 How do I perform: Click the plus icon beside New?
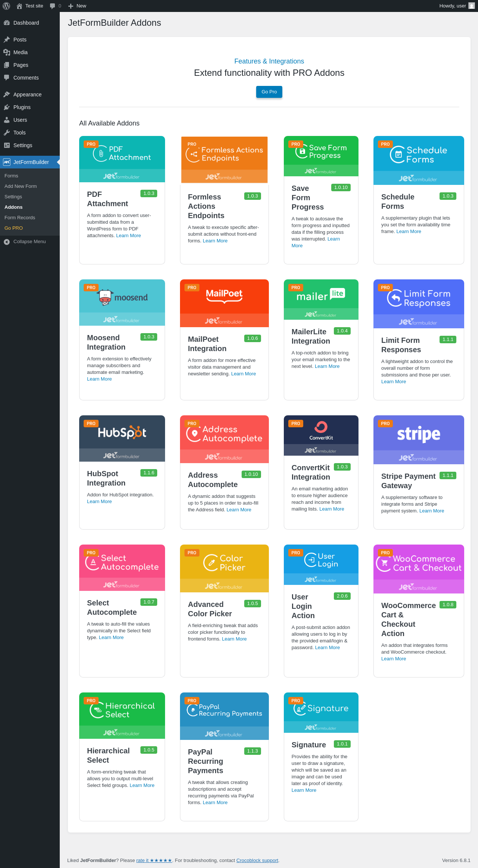(71, 6)
